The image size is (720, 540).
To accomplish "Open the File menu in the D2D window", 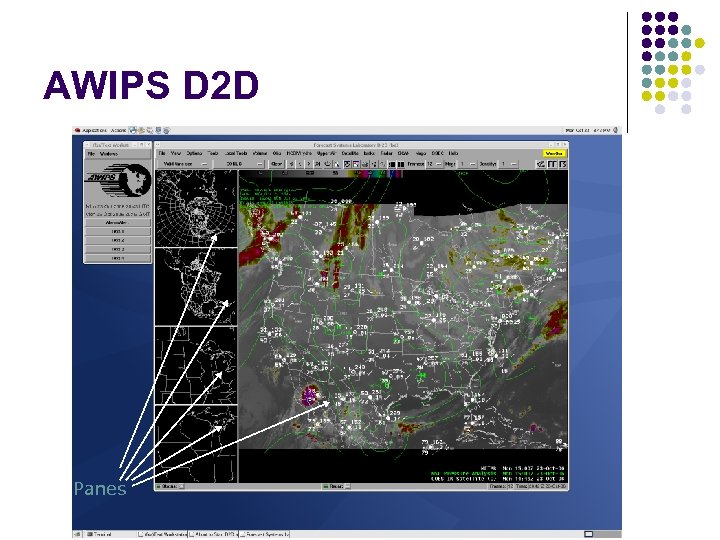I will click(x=162, y=153).
